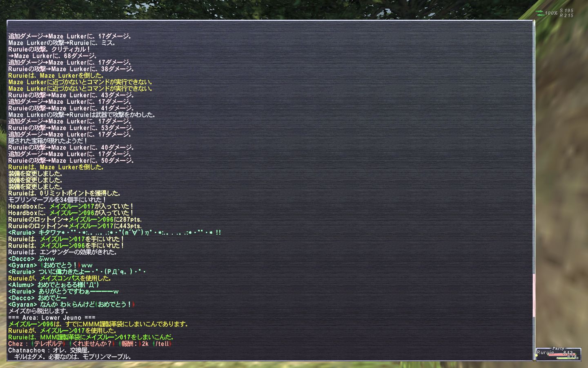Click the attack line showing "41ダメージ"
Viewport: 588px width, 368px height.
[71, 108]
